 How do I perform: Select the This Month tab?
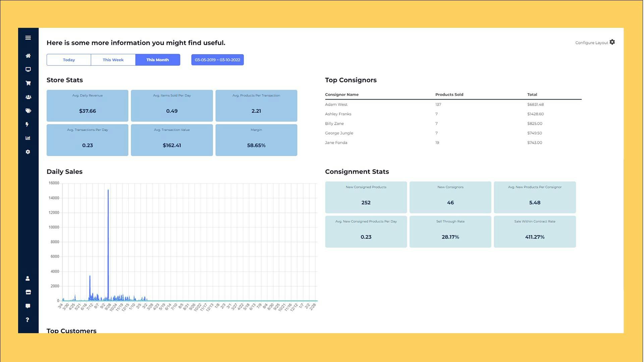point(158,60)
